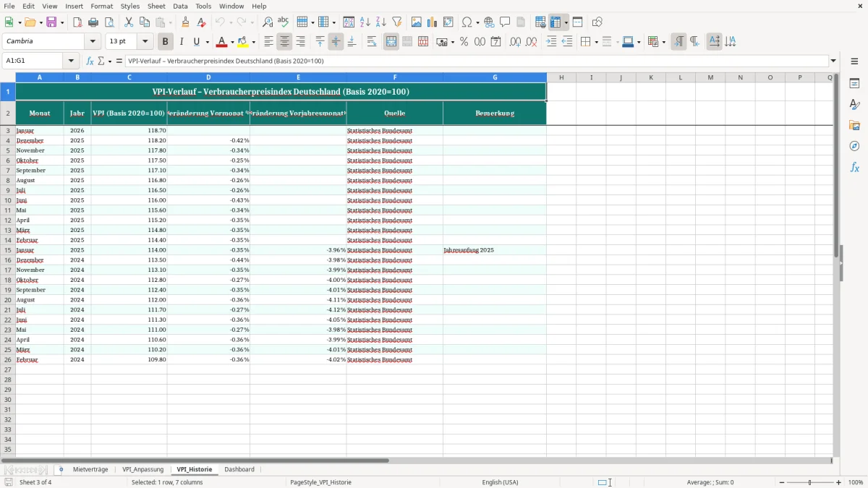Viewport: 868px width, 488px height.
Task: Save the document with the Save icon
Action: coord(51,22)
